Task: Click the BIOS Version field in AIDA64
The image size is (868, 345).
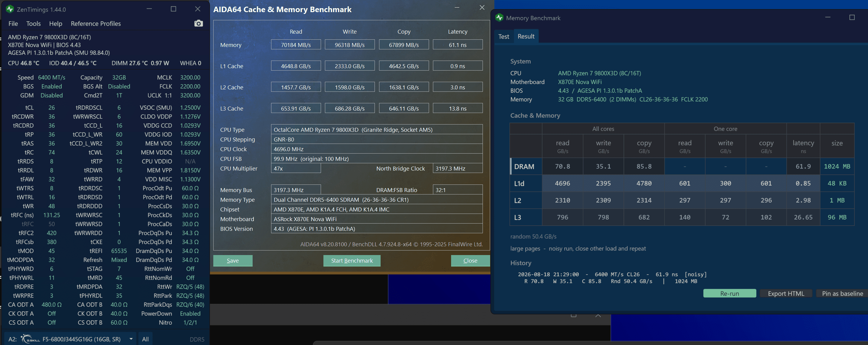Action: click(x=377, y=229)
